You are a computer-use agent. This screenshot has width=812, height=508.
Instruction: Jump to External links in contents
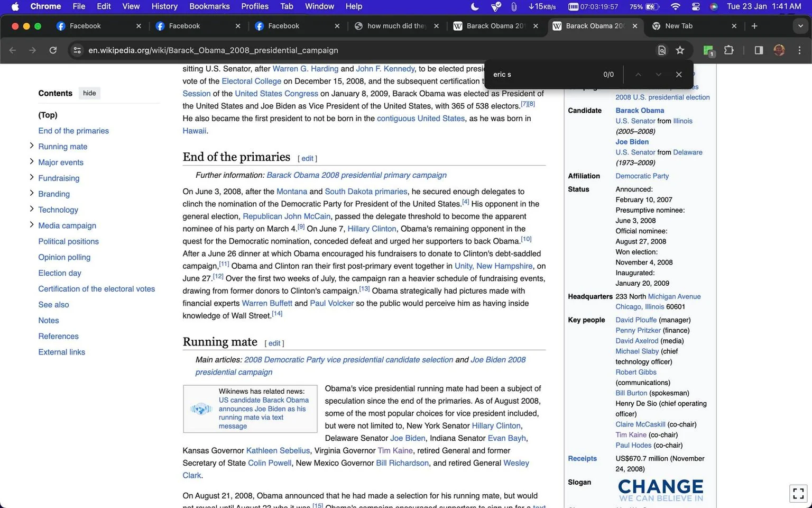(61, 352)
